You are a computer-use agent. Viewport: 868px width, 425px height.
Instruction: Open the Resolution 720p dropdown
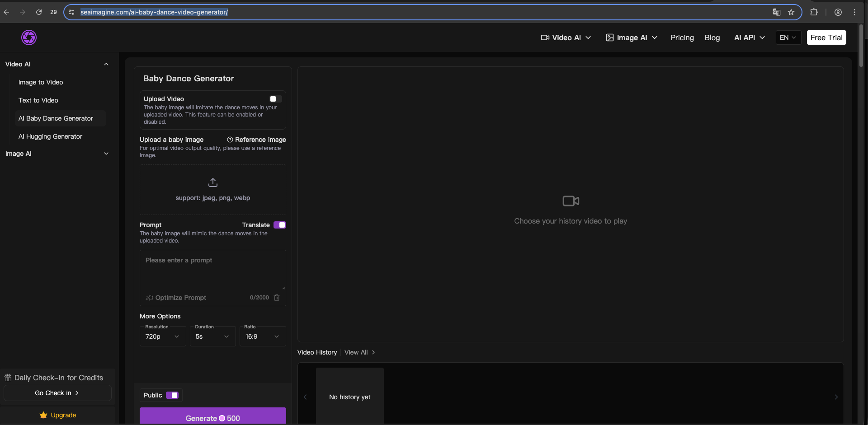(x=163, y=336)
